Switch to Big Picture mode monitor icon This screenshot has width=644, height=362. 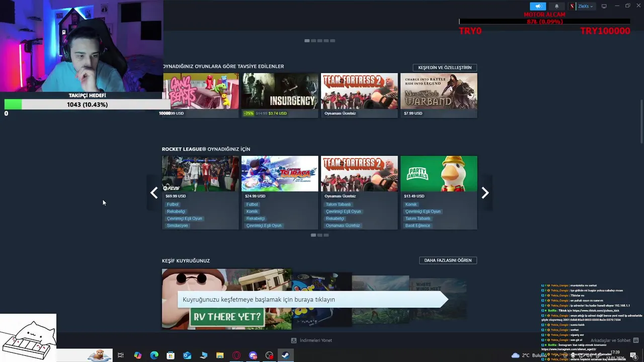pos(604,6)
